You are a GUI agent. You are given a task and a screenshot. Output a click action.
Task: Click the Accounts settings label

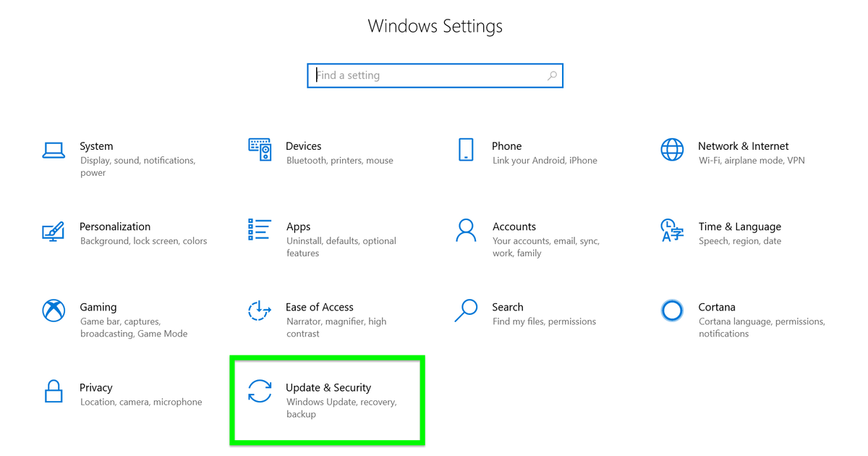click(514, 227)
